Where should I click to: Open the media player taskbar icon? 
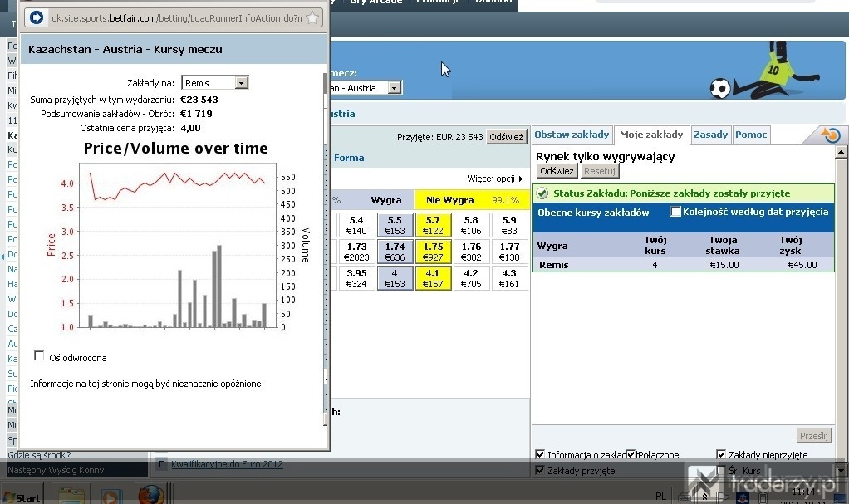pyautogui.click(x=110, y=496)
